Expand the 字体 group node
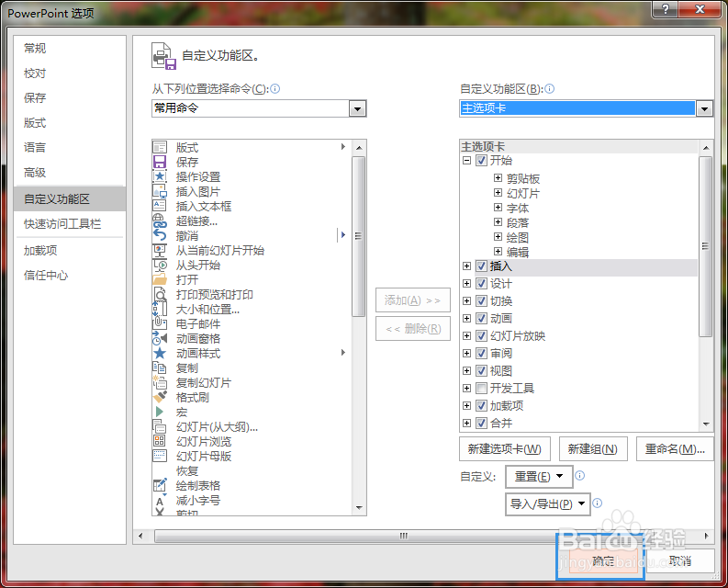 498,208
